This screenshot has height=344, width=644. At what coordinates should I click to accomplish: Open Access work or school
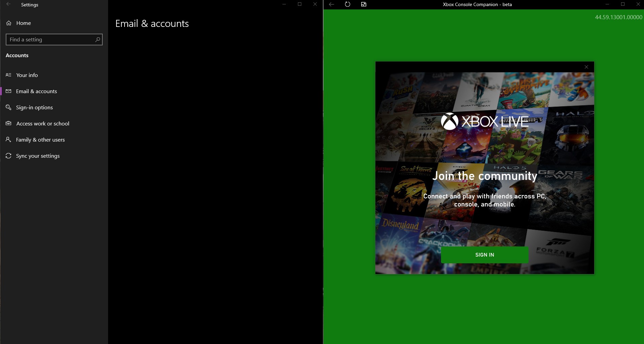pyautogui.click(x=54, y=123)
